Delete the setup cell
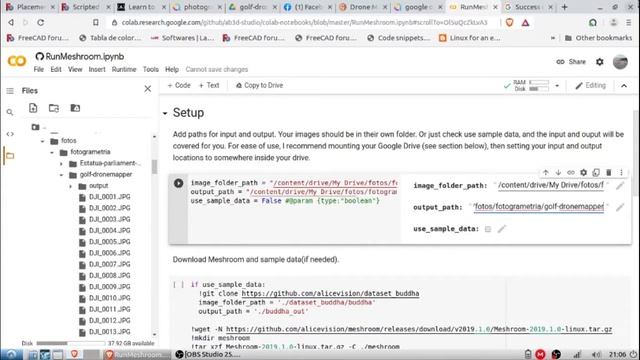Screen dimensions: 640x360 click(x=609, y=173)
